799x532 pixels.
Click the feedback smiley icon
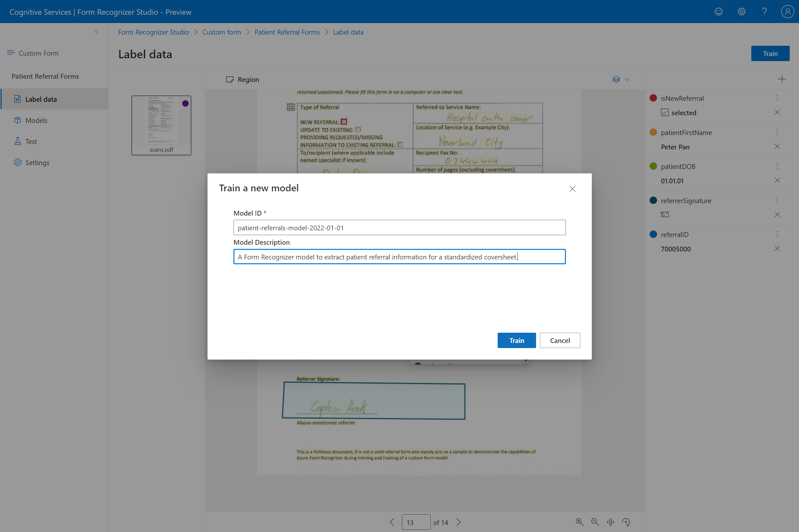point(719,12)
